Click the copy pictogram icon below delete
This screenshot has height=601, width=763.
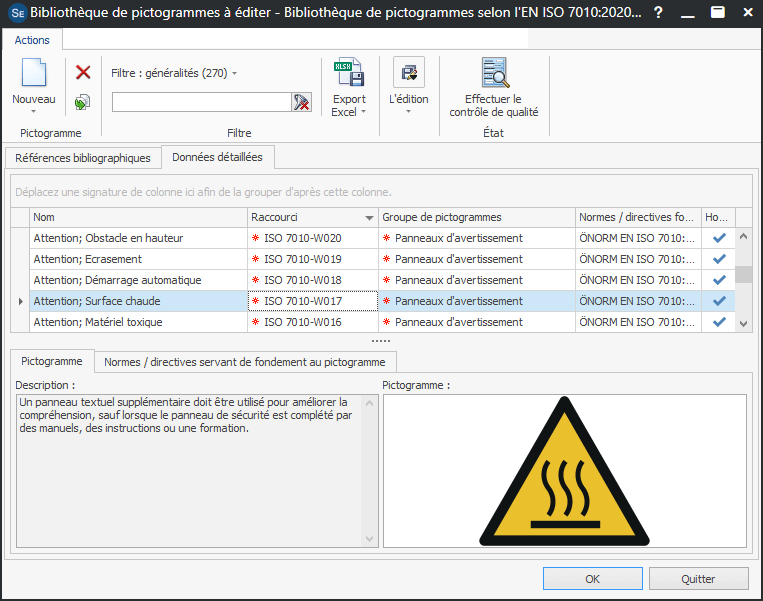(83, 102)
